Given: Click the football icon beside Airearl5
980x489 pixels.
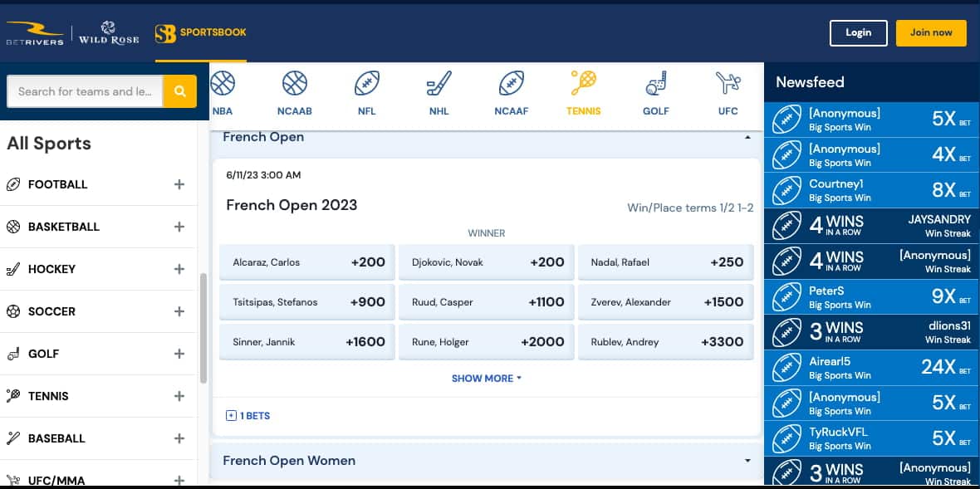Looking at the screenshot, I should (786, 368).
